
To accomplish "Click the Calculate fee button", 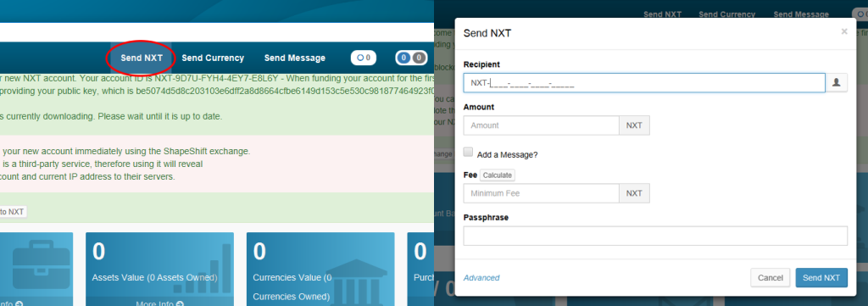I will point(497,175).
